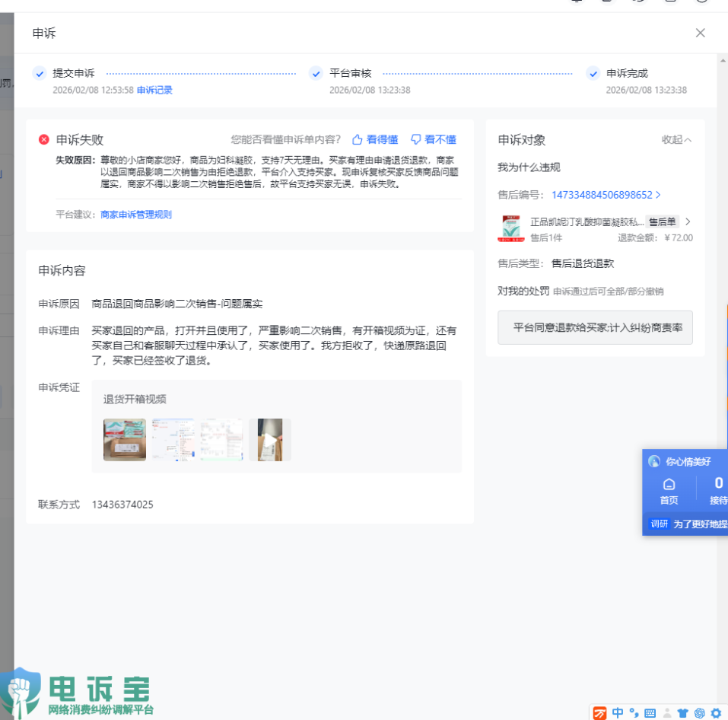Open first unboxing package photo thumbnail
The height and width of the screenshot is (720, 728).
point(125,439)
